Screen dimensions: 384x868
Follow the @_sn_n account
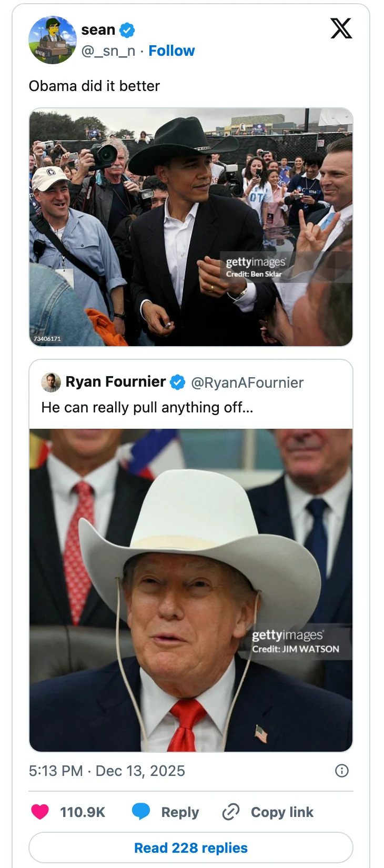(x=171, y=51)
